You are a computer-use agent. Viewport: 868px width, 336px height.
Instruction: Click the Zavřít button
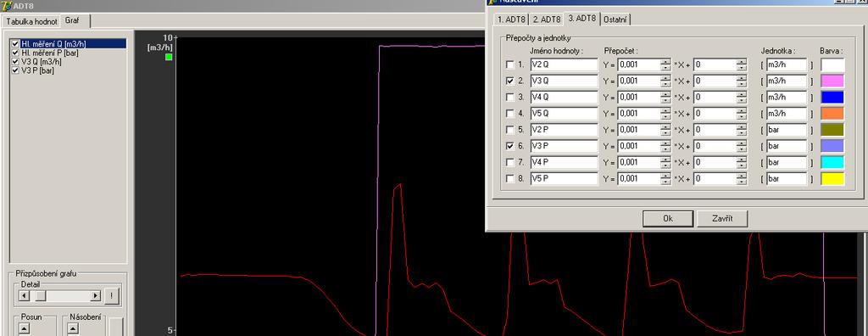722,218
